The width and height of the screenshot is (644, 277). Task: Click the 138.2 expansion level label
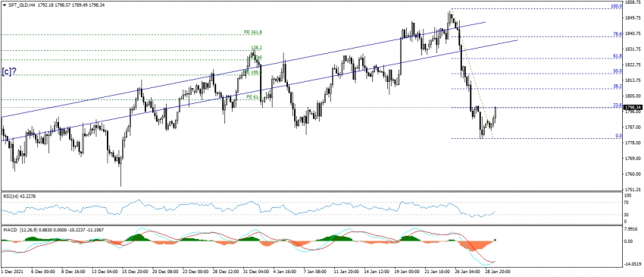pyautogui.click(x=256, y=48)
